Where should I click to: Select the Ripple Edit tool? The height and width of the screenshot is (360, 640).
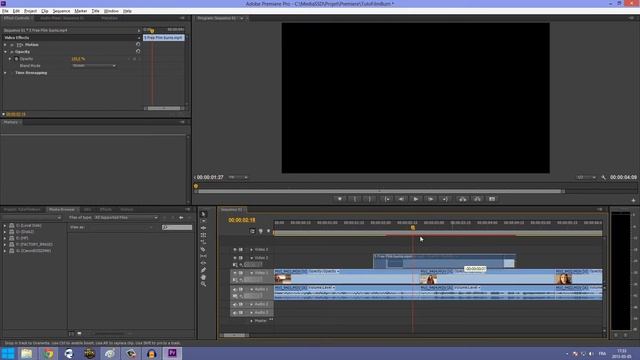pos(203,228)
